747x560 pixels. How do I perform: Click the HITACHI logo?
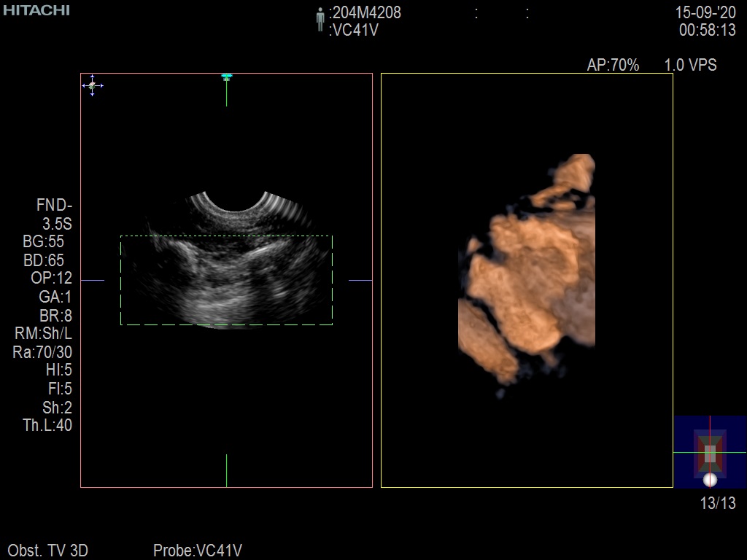[36, 10]
